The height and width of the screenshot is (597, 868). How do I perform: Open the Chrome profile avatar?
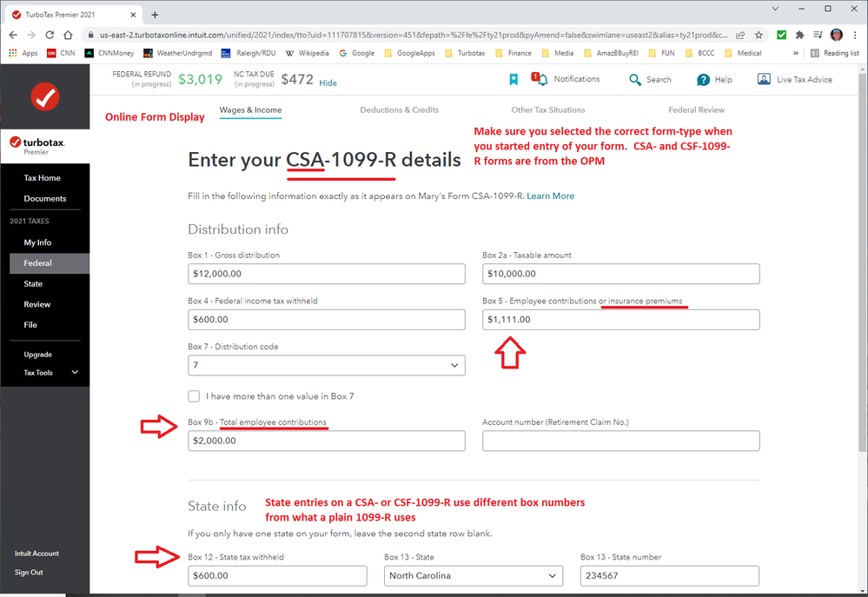click(x=837, y=35)
